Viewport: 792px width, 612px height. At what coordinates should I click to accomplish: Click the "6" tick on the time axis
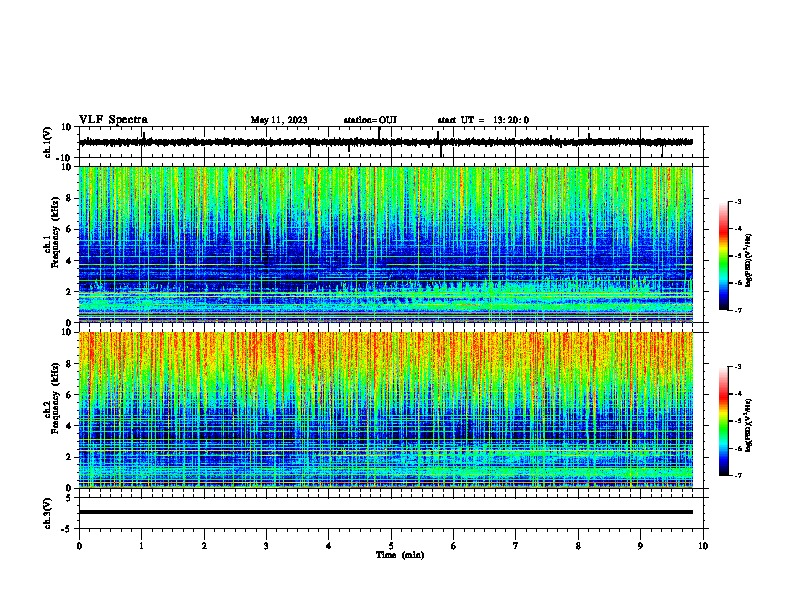pos(454,546)
